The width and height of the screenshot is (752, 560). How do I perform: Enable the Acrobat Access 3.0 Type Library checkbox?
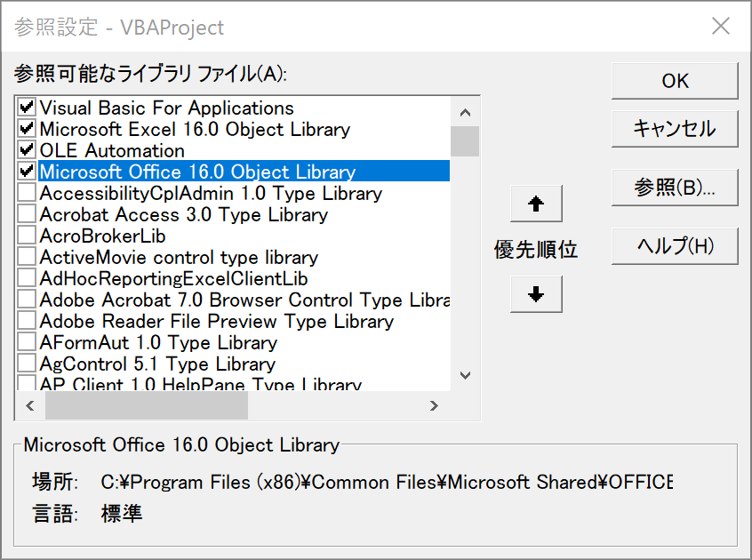27,214
